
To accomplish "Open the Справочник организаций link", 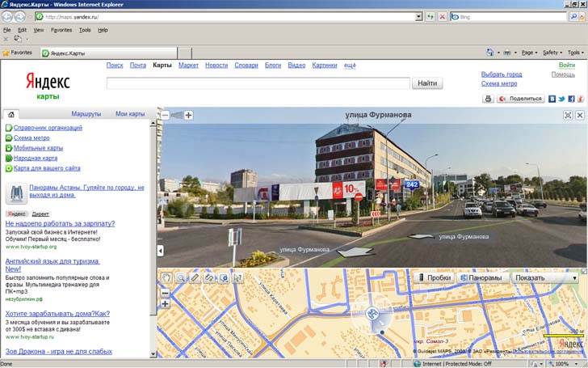I will [48, 128].
